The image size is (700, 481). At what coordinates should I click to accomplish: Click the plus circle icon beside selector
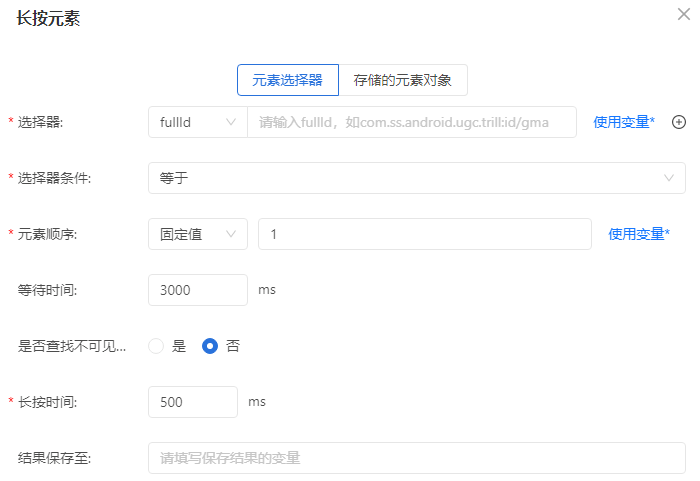coord(678,122)
